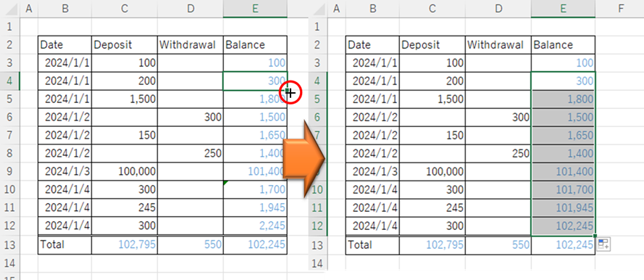This screenshot has height=280, width=644.
Task: Select row 9 header in the left sheet
Action: click(10, 172)
